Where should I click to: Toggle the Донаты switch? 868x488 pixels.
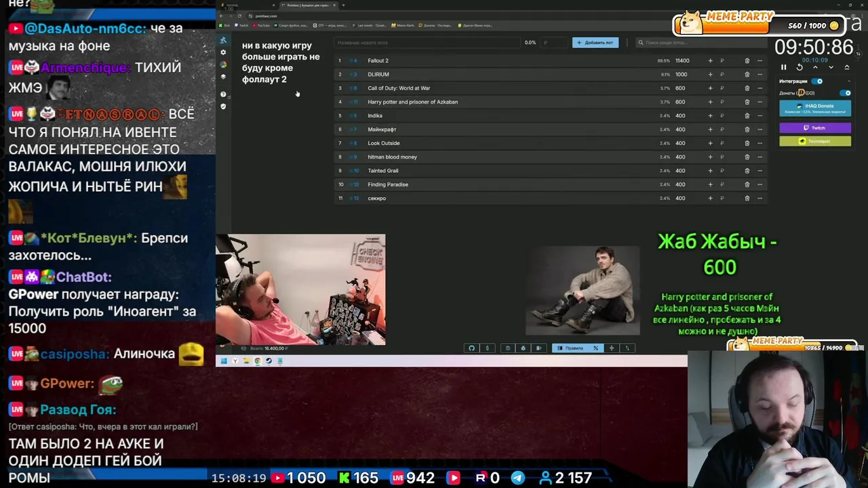point(845,93)
